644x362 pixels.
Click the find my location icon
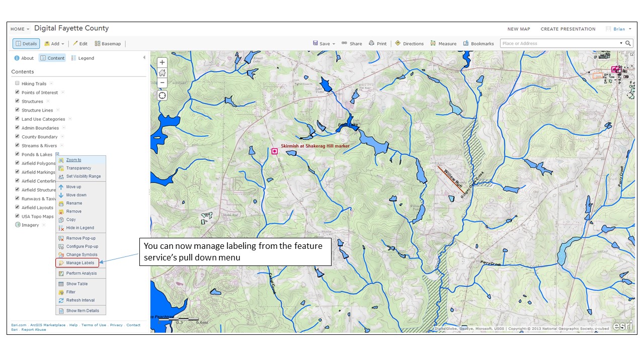(162, 96)
